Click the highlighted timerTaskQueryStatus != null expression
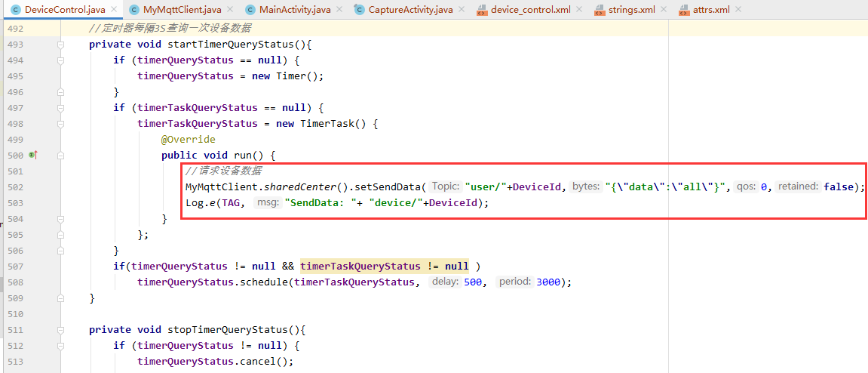Screen dimensions: 868x373 [x=384, y=267]
